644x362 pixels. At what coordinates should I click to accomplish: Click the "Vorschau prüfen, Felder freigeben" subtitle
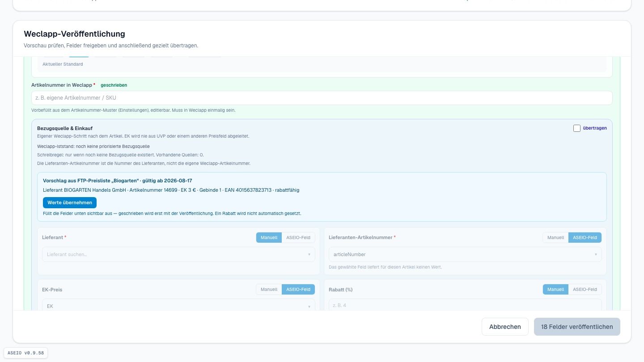click(x=111, y=46)
